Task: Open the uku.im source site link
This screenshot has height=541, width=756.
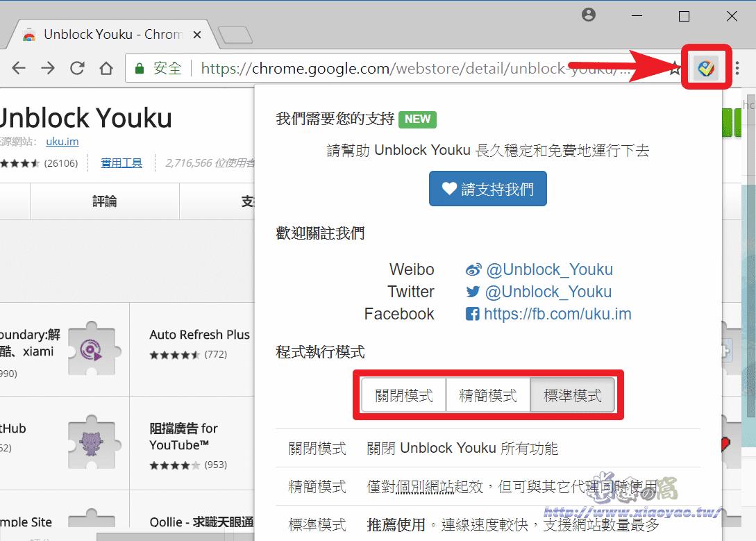Action: 62,141
